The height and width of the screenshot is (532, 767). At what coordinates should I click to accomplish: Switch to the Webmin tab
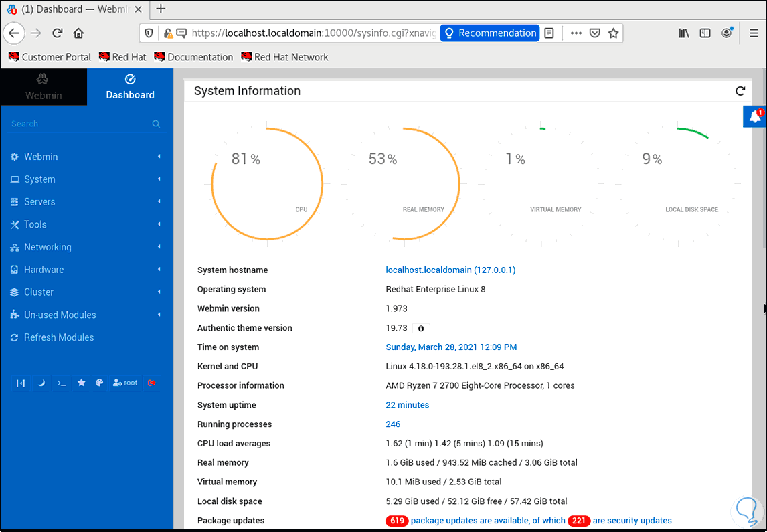click(x=44, y=87)
